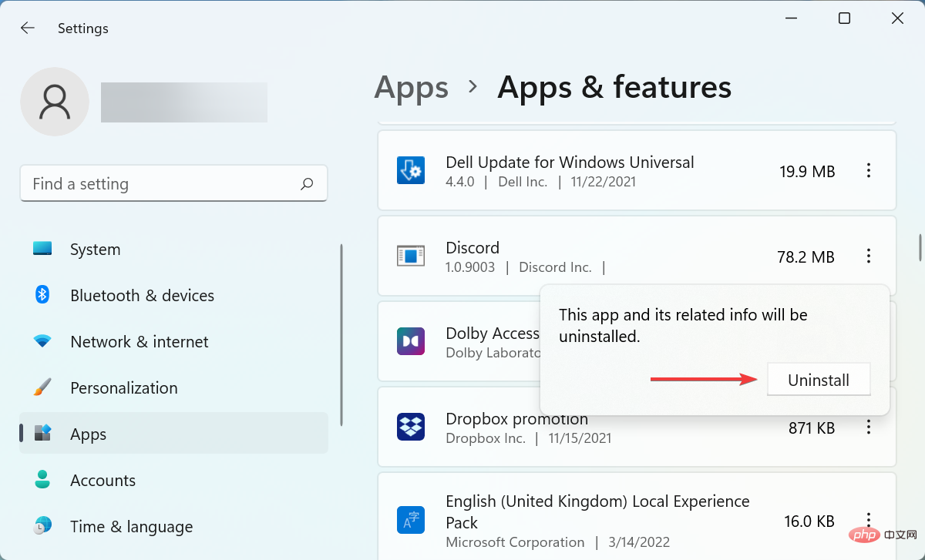The width and height of the screenshot is (925, 560).
Task: Minimize the Settings window
Action: pos(792,18)
